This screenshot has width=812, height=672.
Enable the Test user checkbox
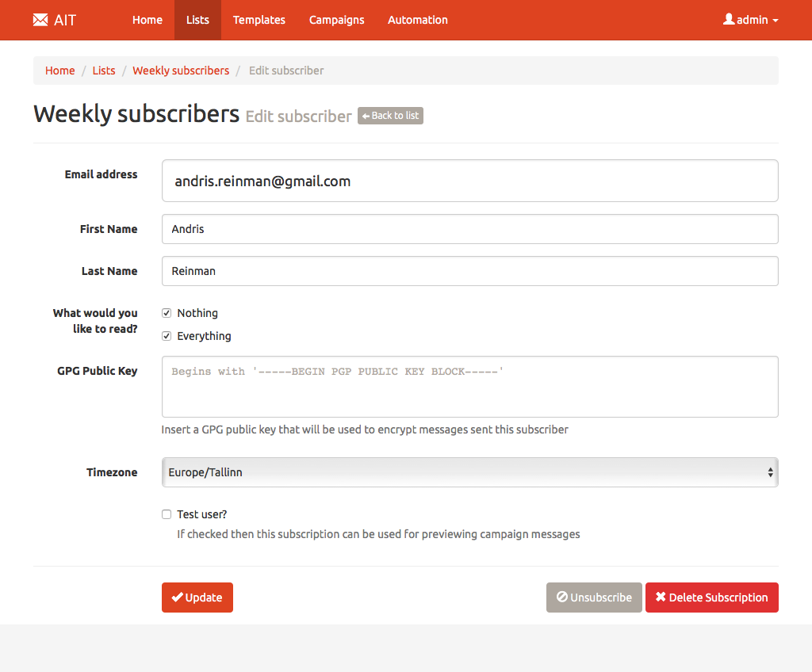click(x=167, y=514)
